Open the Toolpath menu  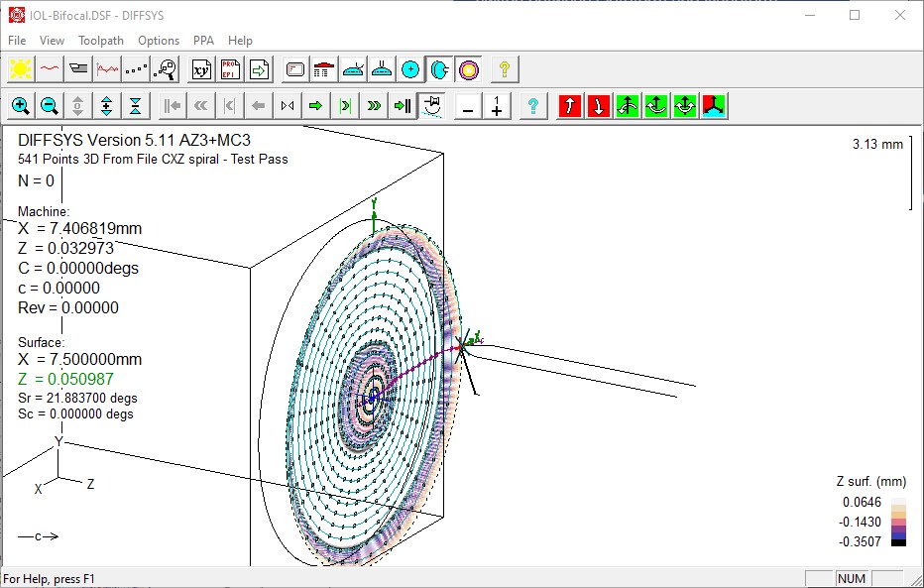[101, 41]
